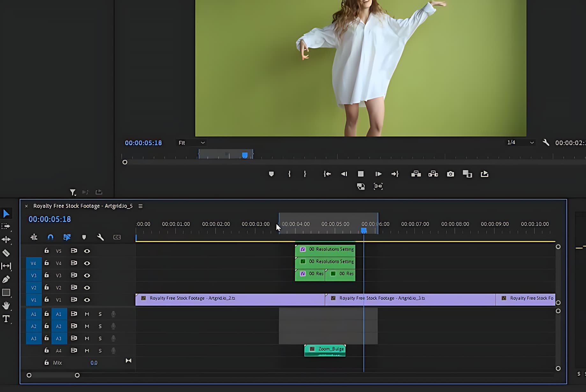Toggle lock on the V1 track
This screenshot has width=586, height=392.
47,300
